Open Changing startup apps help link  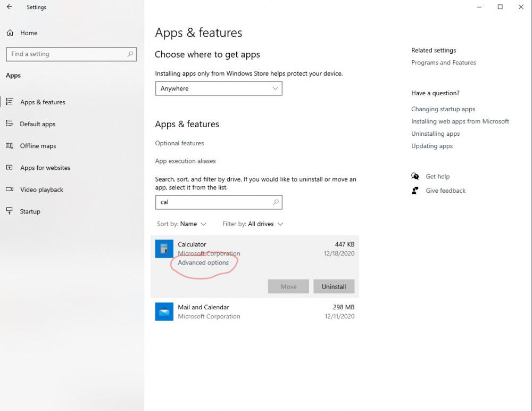coord(443,109)
